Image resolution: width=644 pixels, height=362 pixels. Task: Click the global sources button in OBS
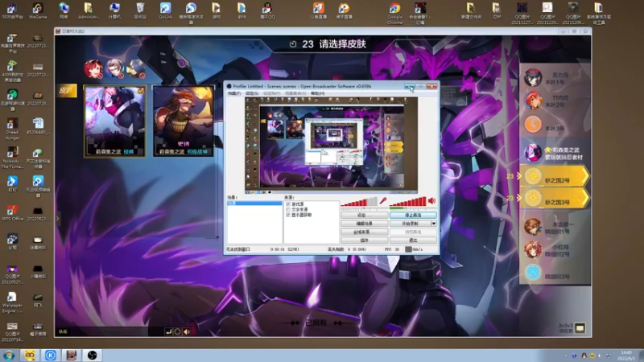tap(364, 232)
